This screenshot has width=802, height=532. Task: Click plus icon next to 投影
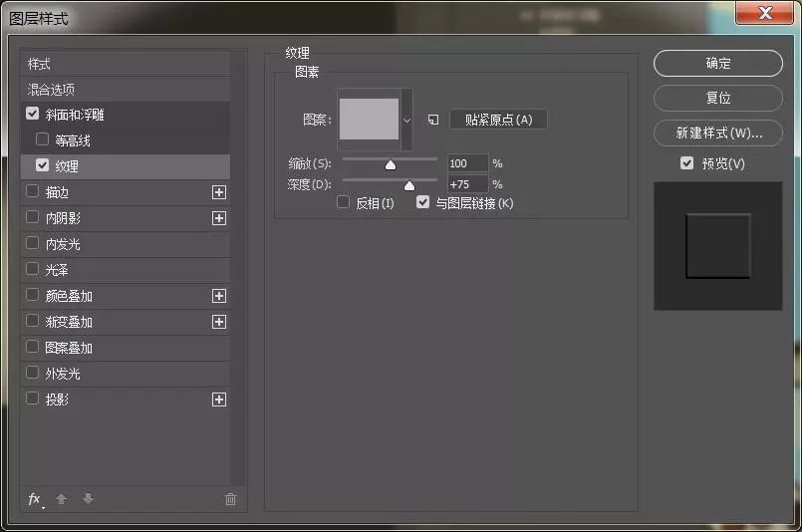tap(219, 399)
